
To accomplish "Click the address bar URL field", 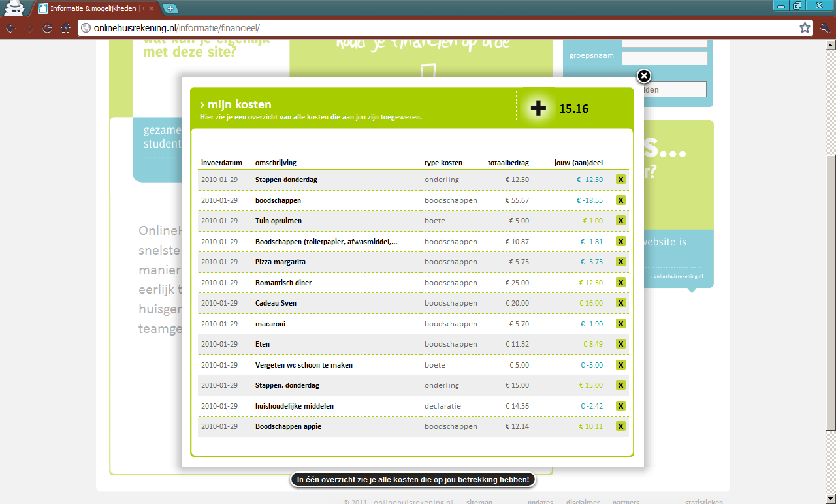I will click(x=431, y=28).
